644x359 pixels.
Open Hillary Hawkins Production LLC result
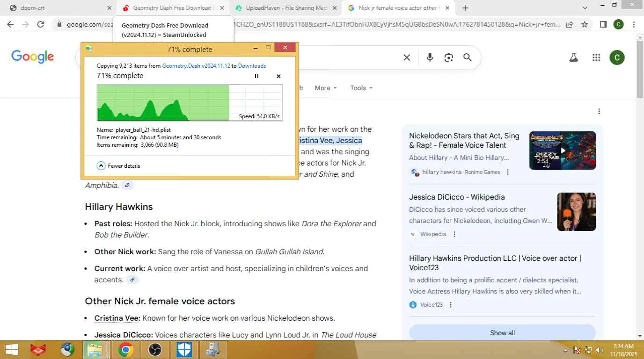(x=495, y=263)
